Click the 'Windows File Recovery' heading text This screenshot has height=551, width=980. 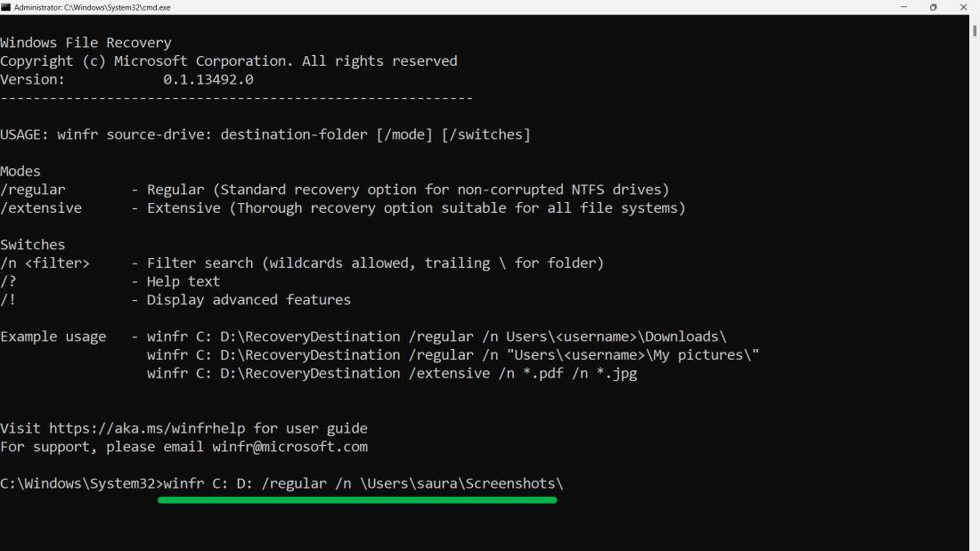coord(86,43)
